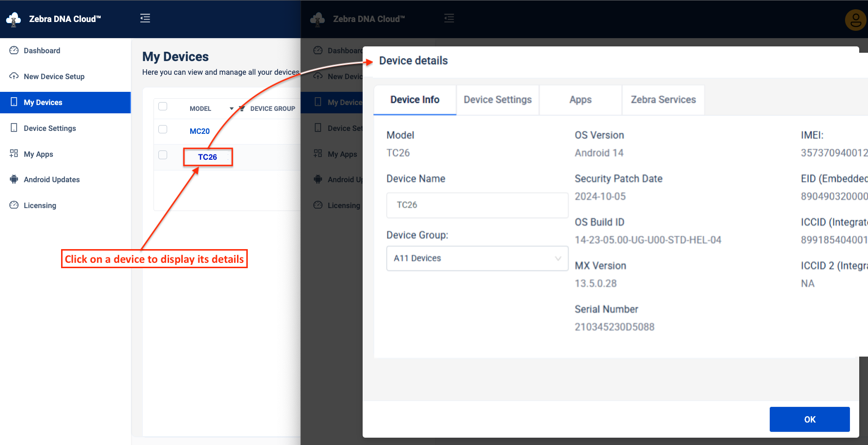Click the user profile avatar icon
The width and height of the screenshot is (868, 445).
[x=855, y=20]
